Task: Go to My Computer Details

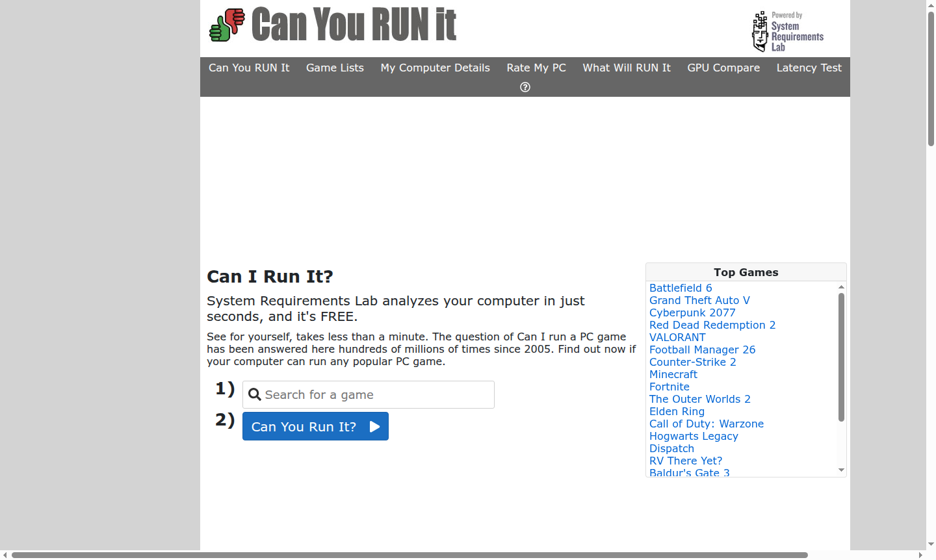Action: [435, 68]
